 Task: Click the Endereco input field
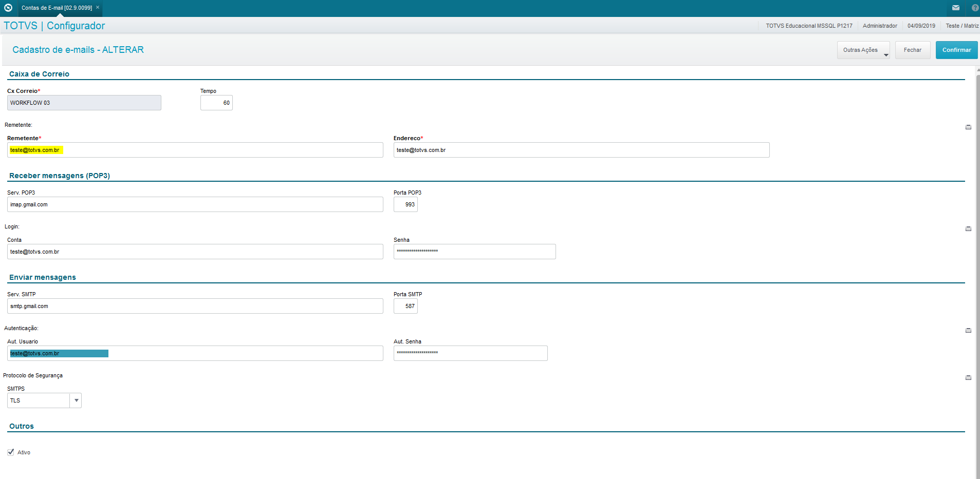(x=582, y=150)
